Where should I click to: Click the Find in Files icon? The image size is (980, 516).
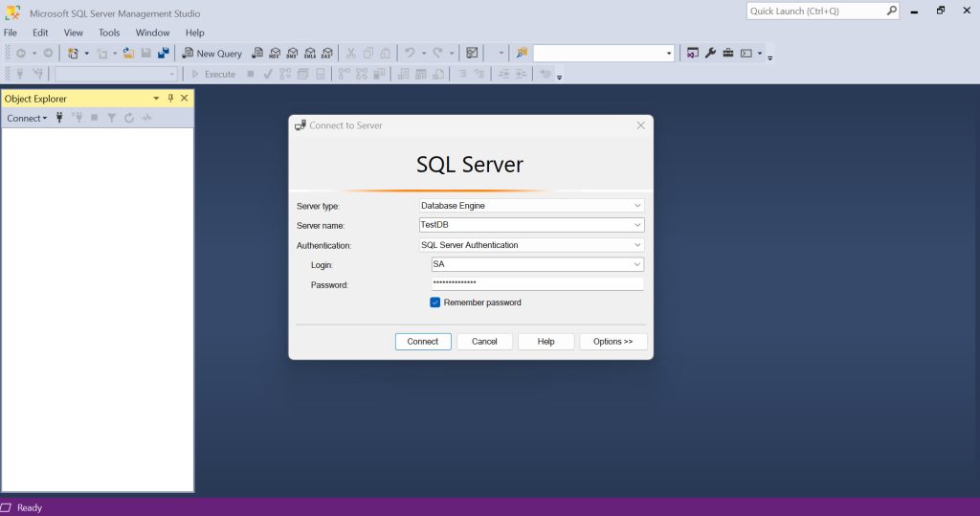[522, 54]
